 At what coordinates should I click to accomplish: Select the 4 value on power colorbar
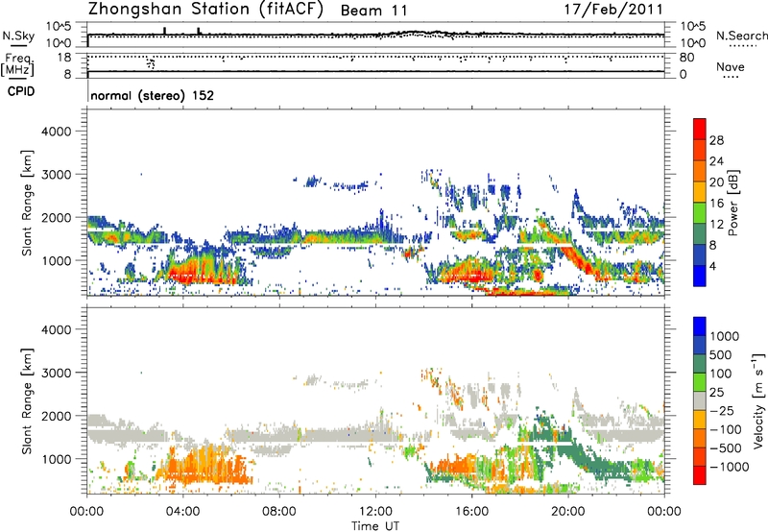[x=713, y=267]
